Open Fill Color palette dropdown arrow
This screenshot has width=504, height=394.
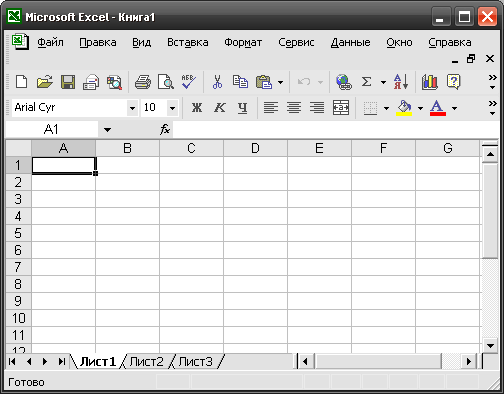click(x=420, y=108)
